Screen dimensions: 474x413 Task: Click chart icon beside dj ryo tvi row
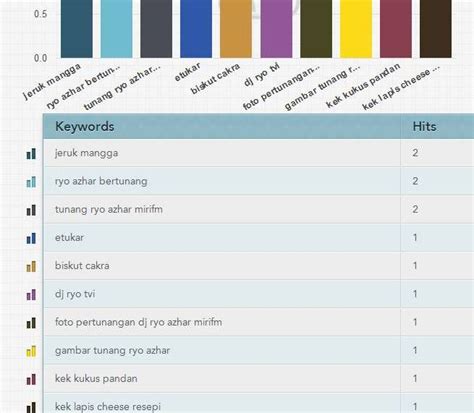click(31, 295)
